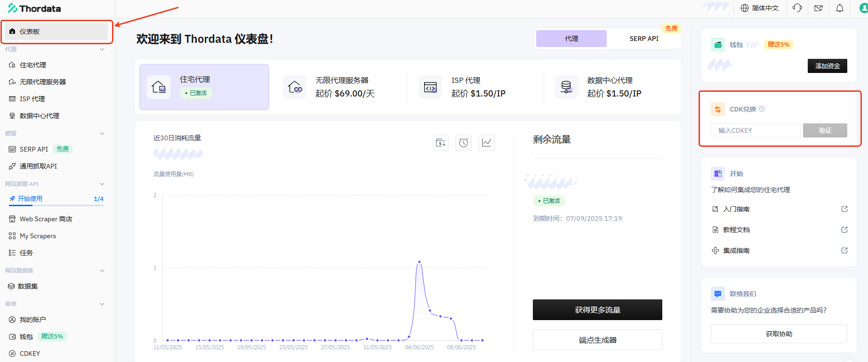Click the 验证 verify button

click(825, 130)
